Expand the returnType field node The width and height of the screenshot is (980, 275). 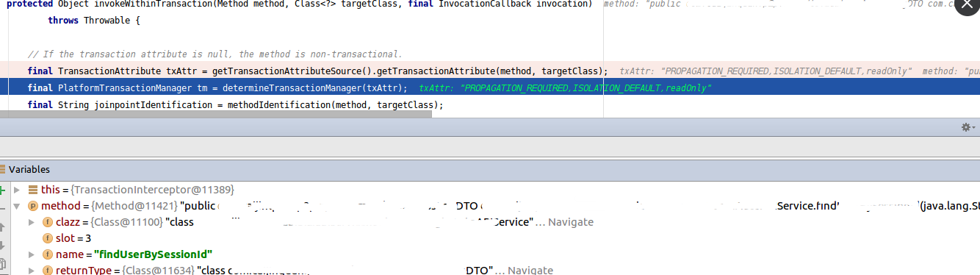tap(32, 271)
